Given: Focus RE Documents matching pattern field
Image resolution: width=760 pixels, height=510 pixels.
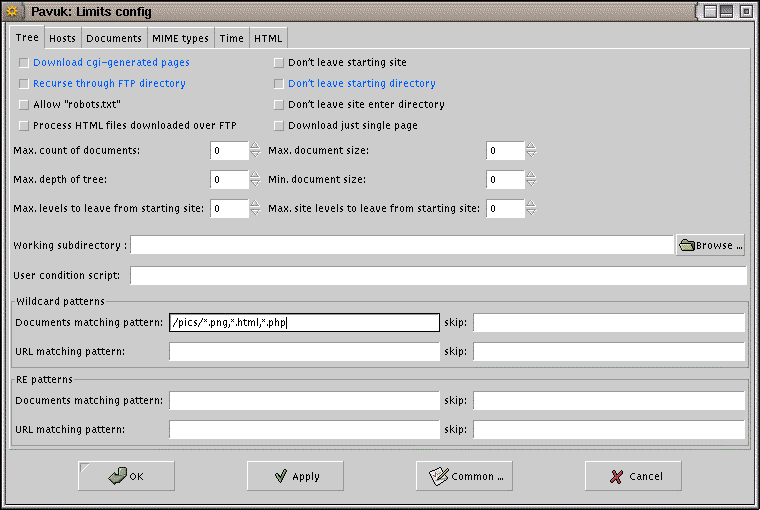Looking at the screenshot, I should pyautogui.click(x=304, y=400).
